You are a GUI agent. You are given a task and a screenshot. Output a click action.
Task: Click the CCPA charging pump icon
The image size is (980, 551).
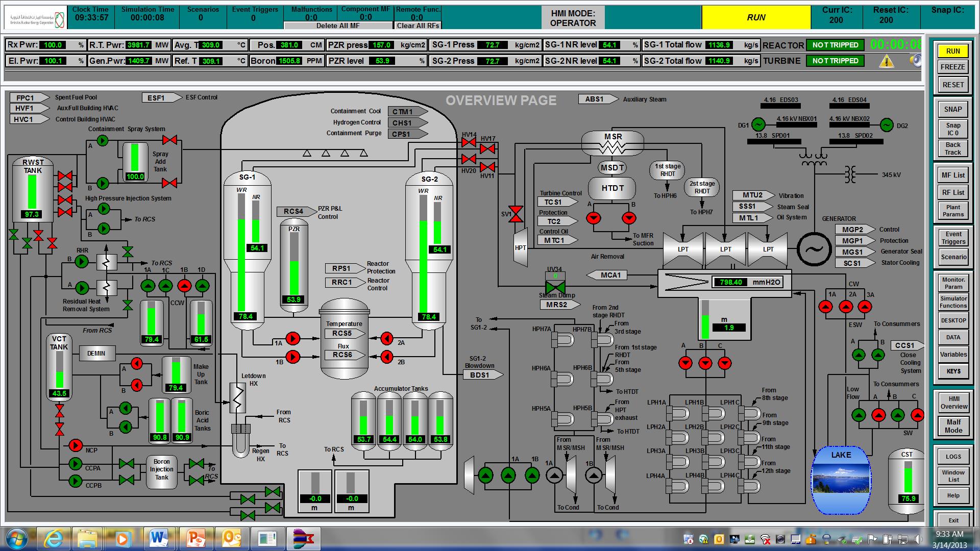click(x=76, y=464)
